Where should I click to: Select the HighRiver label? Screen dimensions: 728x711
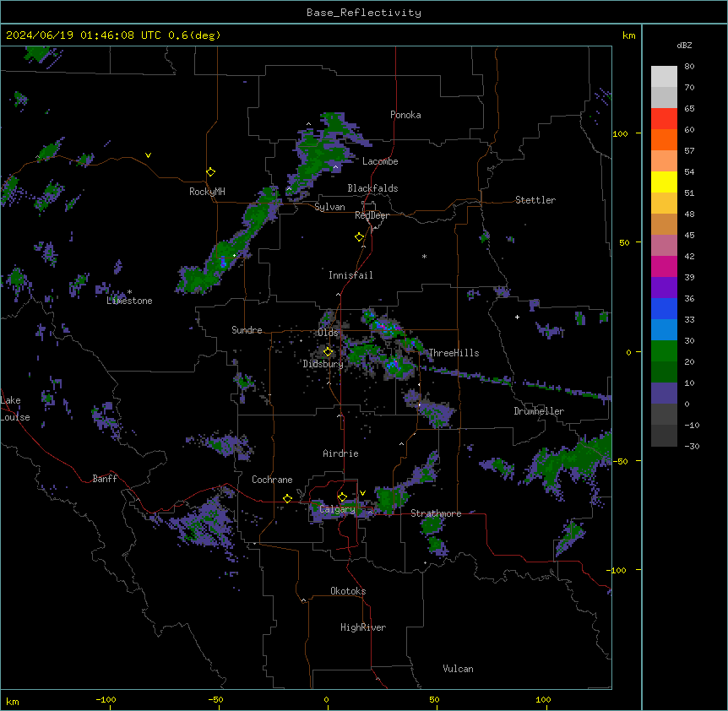click(363, 627)
